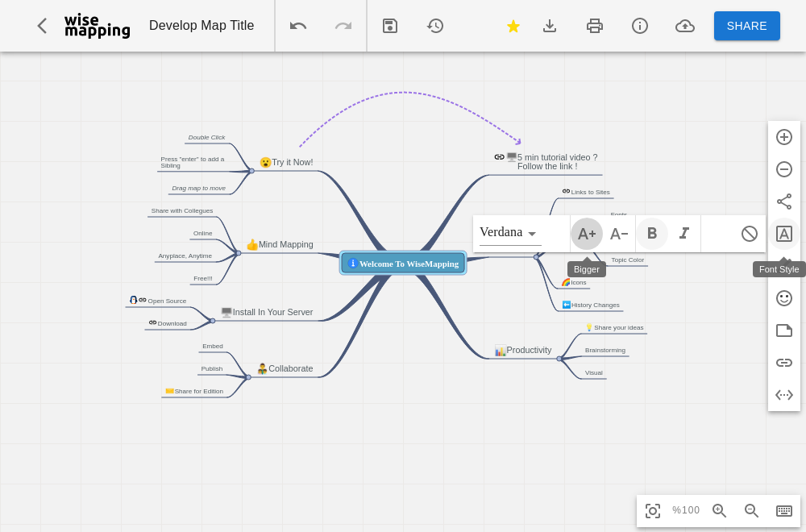806x532 pixels.
Task: Open the smiley icon picker tool
Action: pos(784,298)
